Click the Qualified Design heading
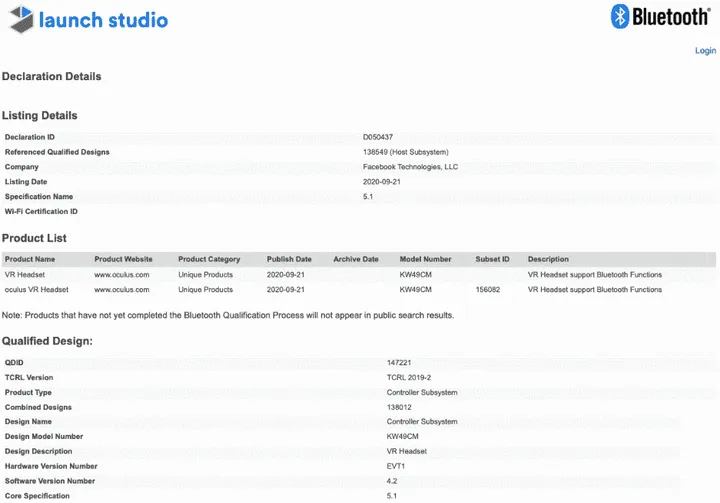This screenshot has width=720, height=503. point(47,341)
